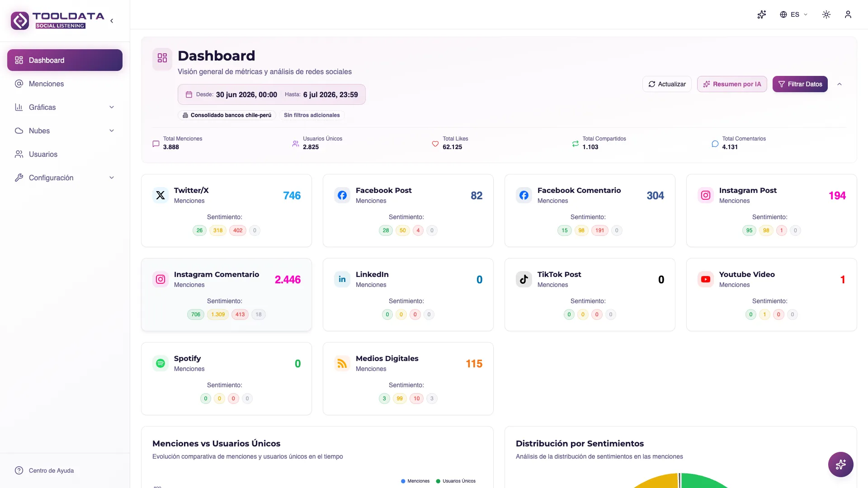Open the AI sparkle icon in top bar
This screenshot has height=488, width=868.
pyautogui.click(x=762, y=14)
